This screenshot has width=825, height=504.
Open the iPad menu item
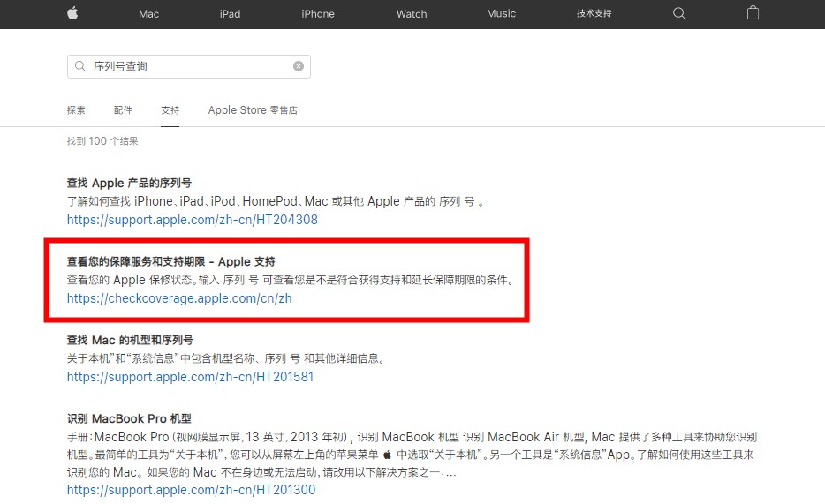230,14
